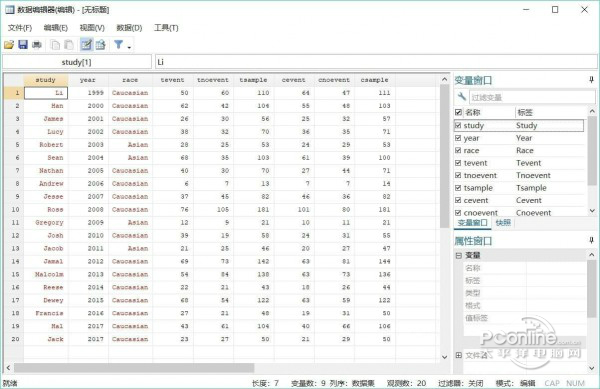Click the data editor title bar icon

coord(10,10)
